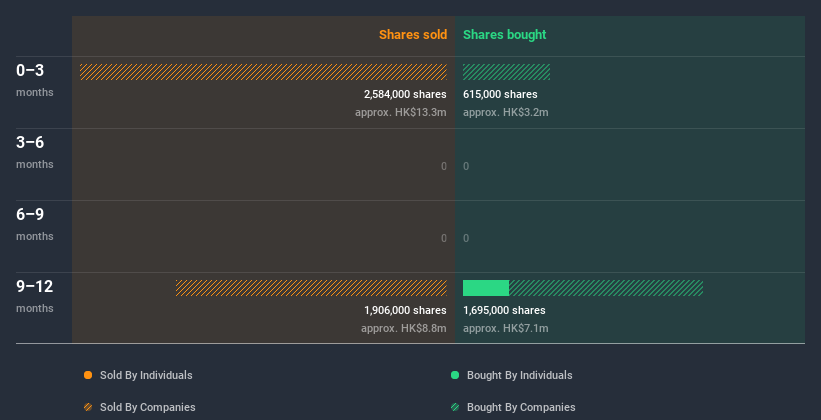Click the green Bought By Individuals dot

point(455,375)
